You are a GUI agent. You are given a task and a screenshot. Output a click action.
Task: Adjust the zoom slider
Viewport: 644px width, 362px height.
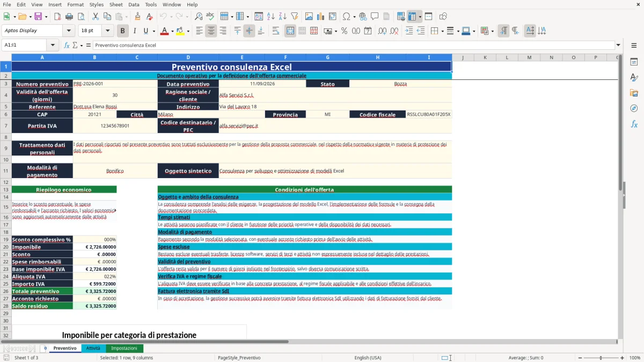pos(601,358)
